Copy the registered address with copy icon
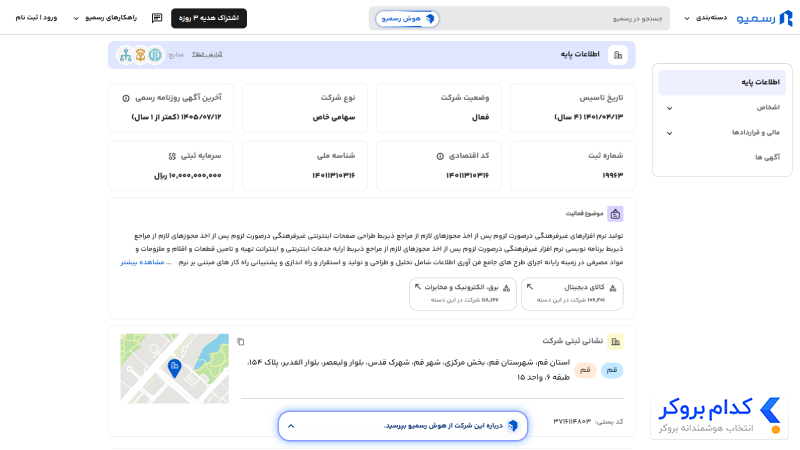 click(x=241, y=341)
